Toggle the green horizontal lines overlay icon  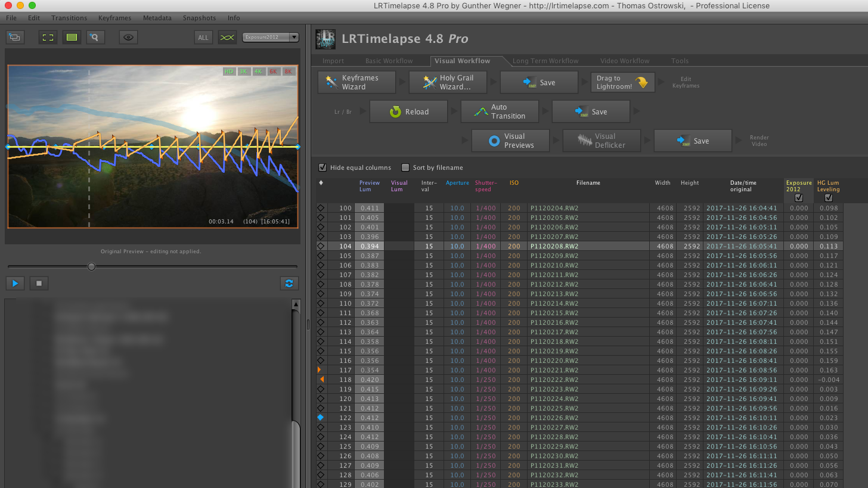(72, 37)
